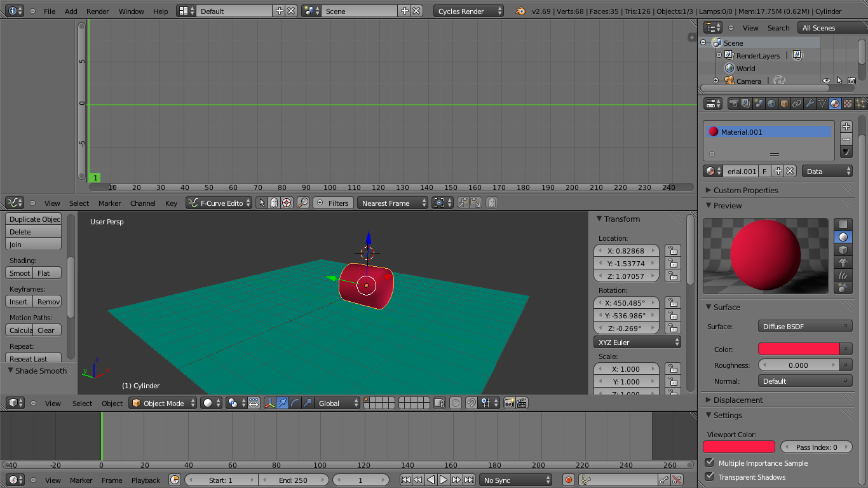Click the Filters button in F-Curve editor
The height and width of the screenshot is (488, 868).
click(333, 203)
